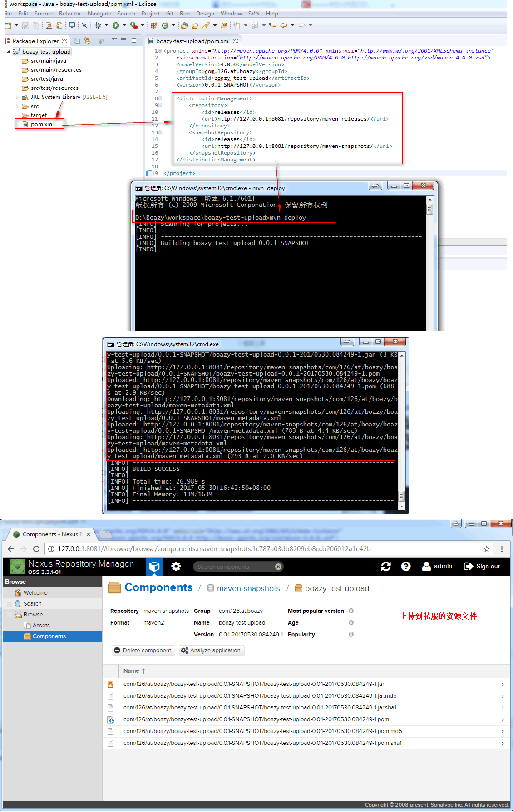Click the Back navigation arrow in Eclipse toolbar
The height and width of the screenshot is (812, 513).
284,25
